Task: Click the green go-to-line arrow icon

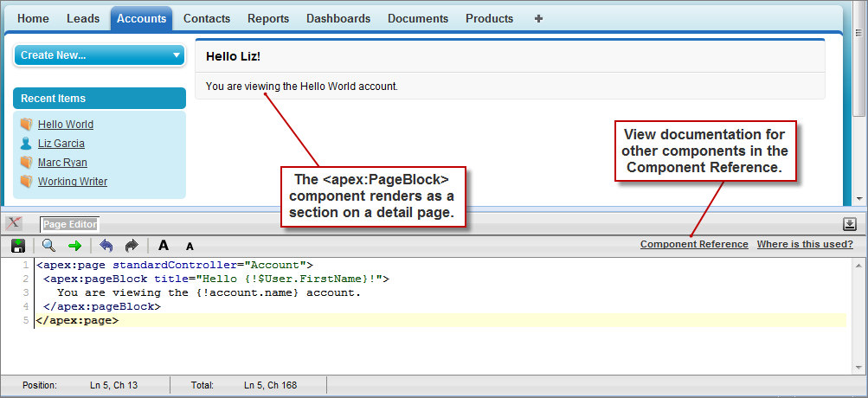Action: pyautogui.click(x=74, y=246)
